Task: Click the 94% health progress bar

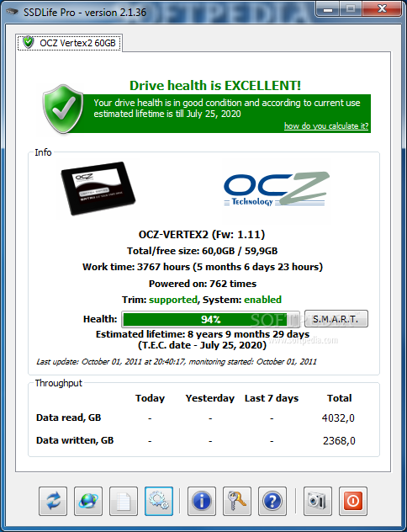Action: point(210,319)
